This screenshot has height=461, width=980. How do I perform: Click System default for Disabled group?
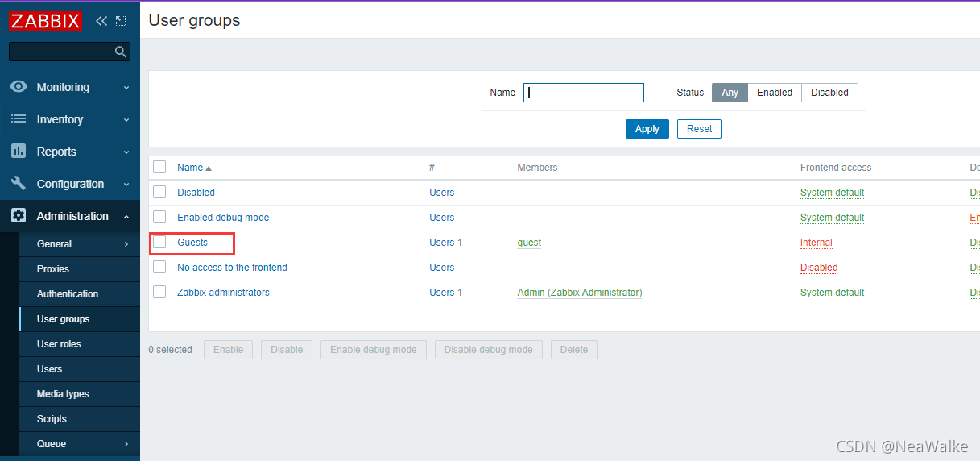tap(832, 193)
